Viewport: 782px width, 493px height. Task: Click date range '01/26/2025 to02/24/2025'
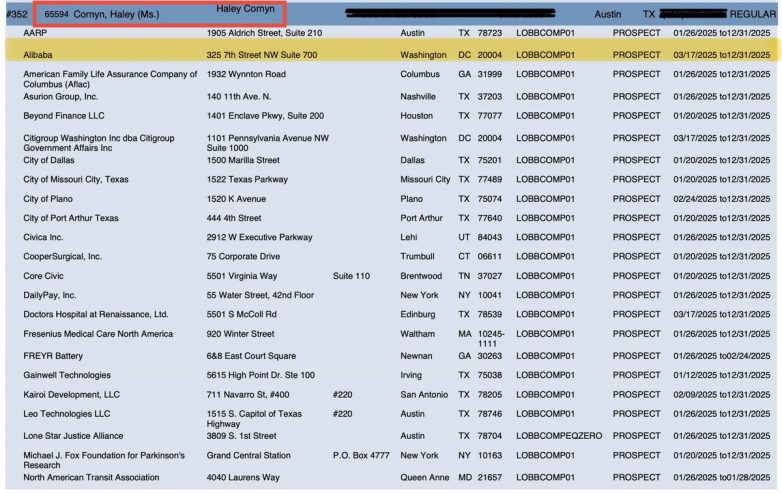722,356
